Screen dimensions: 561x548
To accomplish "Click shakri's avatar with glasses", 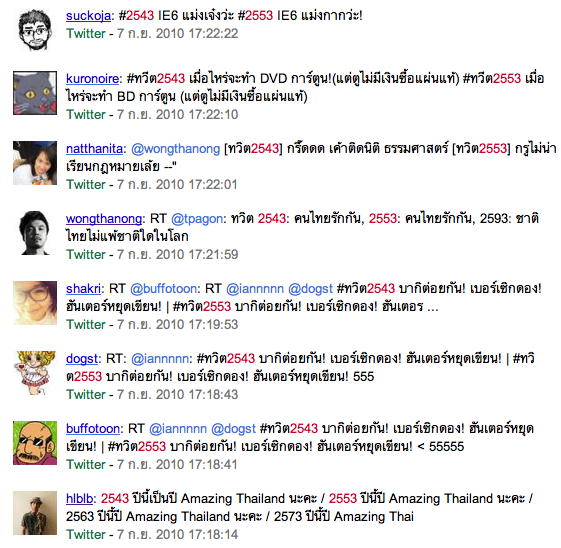I will [x=35, y=303].
